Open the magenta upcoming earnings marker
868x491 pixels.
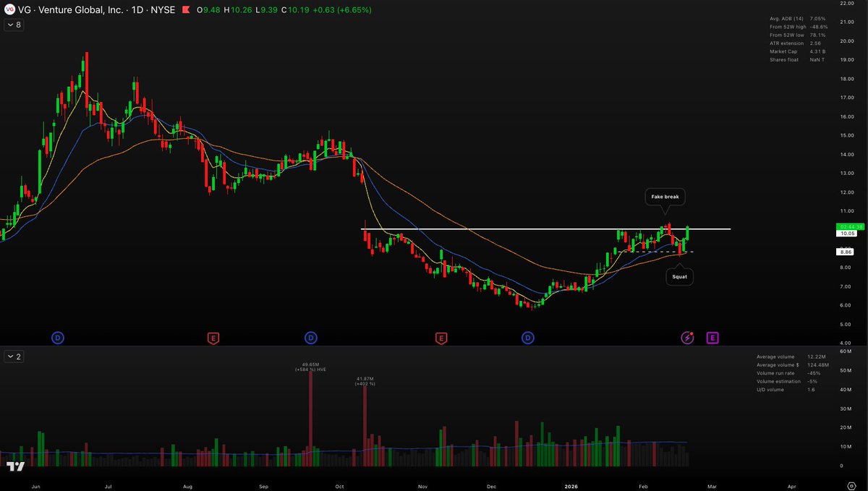[712, 338]
